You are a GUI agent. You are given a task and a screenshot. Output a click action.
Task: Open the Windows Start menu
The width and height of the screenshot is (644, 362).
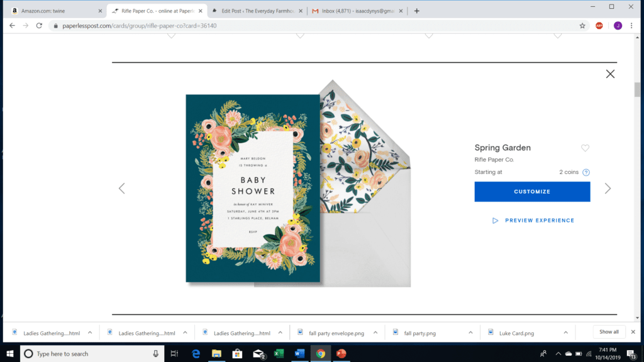tap(10, 353)
